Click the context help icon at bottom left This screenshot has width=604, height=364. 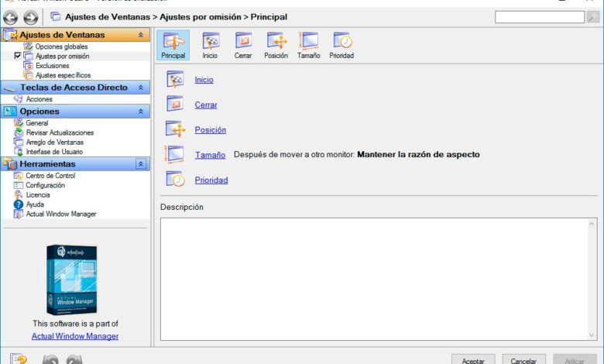[19, 359]
